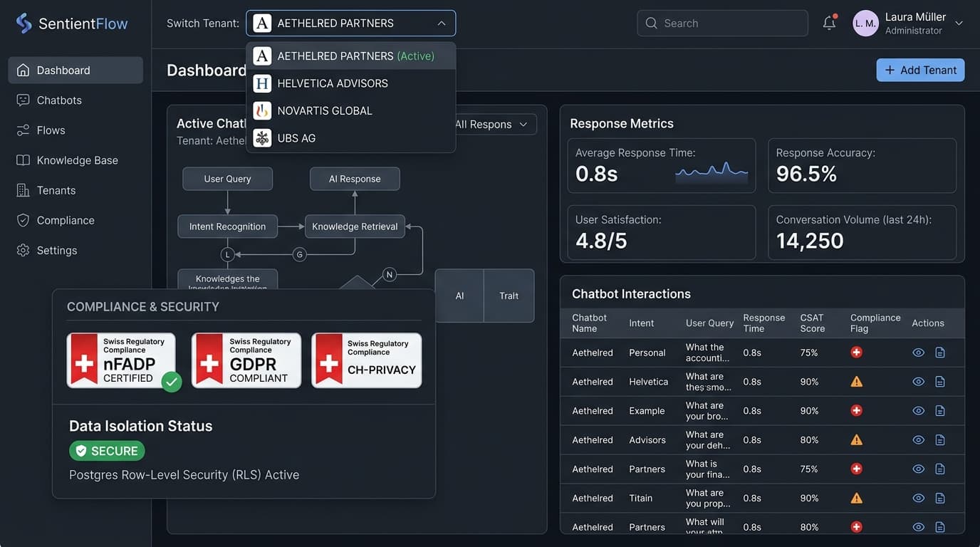Toggle eye icon for Advisors intent row
Screen dimensions: 980x547
pyautogui.click(x=919, y=440)
